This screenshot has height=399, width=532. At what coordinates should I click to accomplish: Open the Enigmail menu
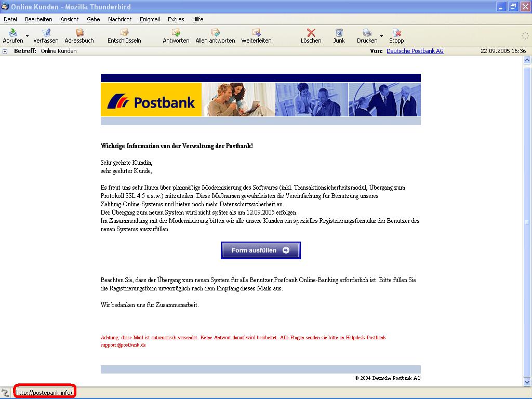pyautogui.click(x=150, y=19)
